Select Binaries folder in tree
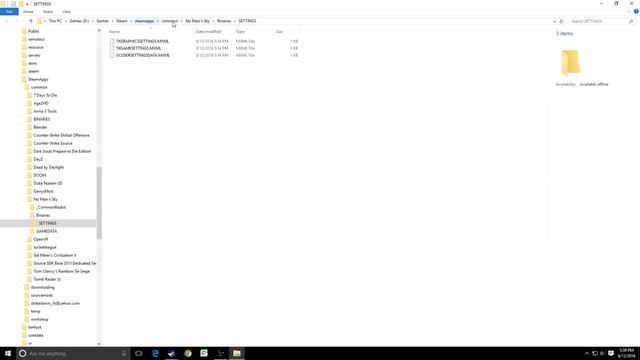Screen dimensions: 640x360 coord(43,215)
